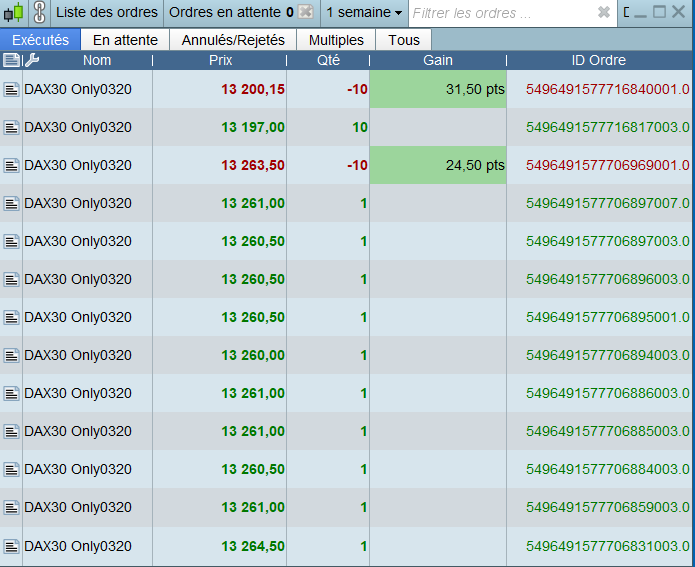Image resolution: width=695 pixels, height=567 pixels.
Task: Click the candlestick chart icon in title bar
Action: click(x=13, y=12)
